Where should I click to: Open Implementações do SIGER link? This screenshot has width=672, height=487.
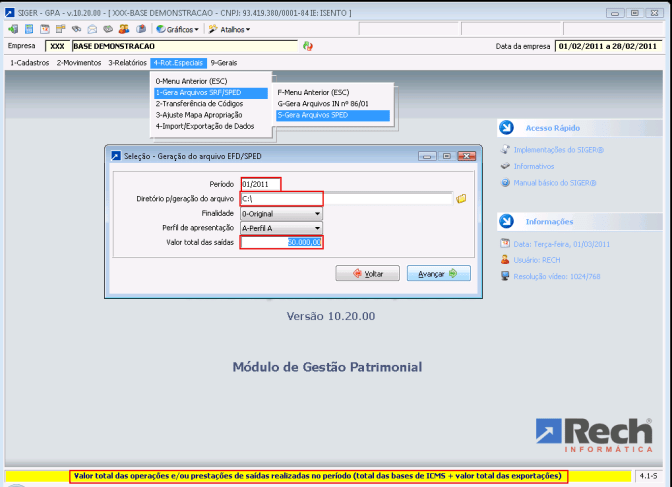point(559,150)
